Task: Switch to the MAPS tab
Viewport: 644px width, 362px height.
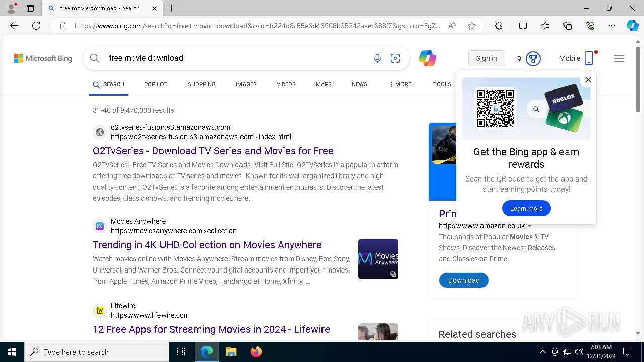Action: 324,84
